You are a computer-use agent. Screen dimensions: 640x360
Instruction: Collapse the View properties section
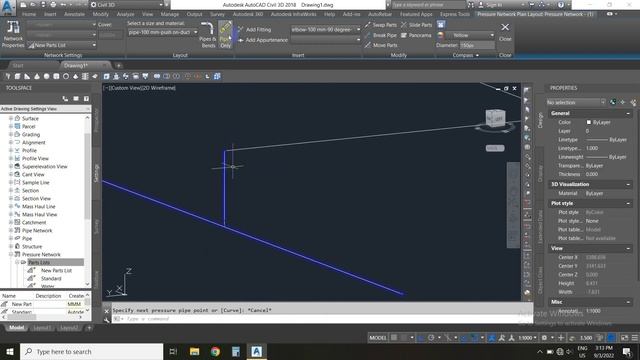click(628, 248)
